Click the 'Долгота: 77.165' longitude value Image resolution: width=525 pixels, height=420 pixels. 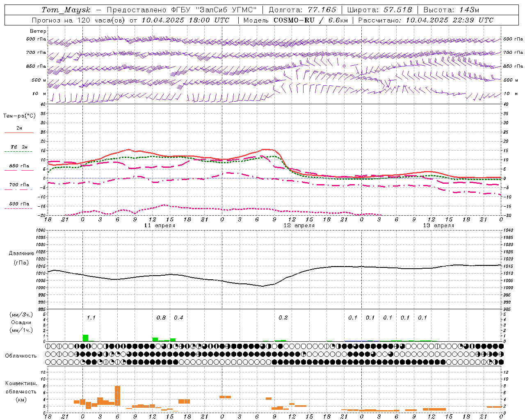click(302, 10)
